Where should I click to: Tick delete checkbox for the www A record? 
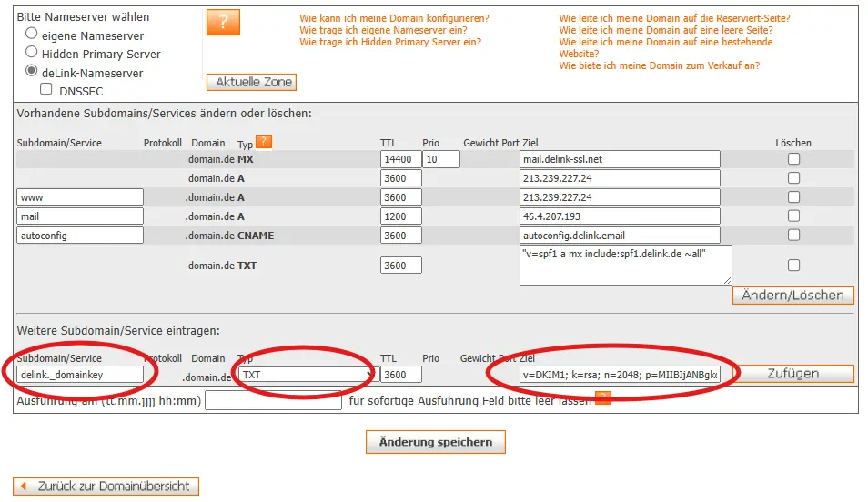click(x=793, y=197)
